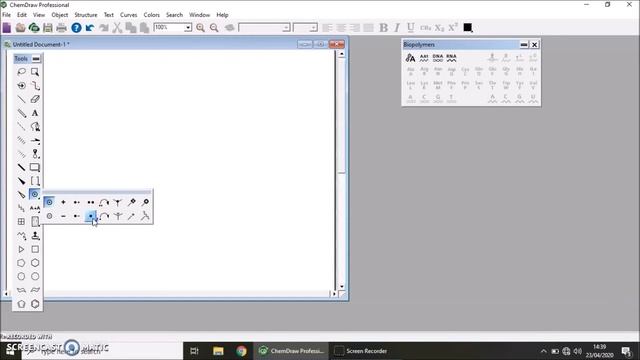Pick the lone pair symbol in flyout
Viewport: 640px width, 360px height.
tap(91, 202)
